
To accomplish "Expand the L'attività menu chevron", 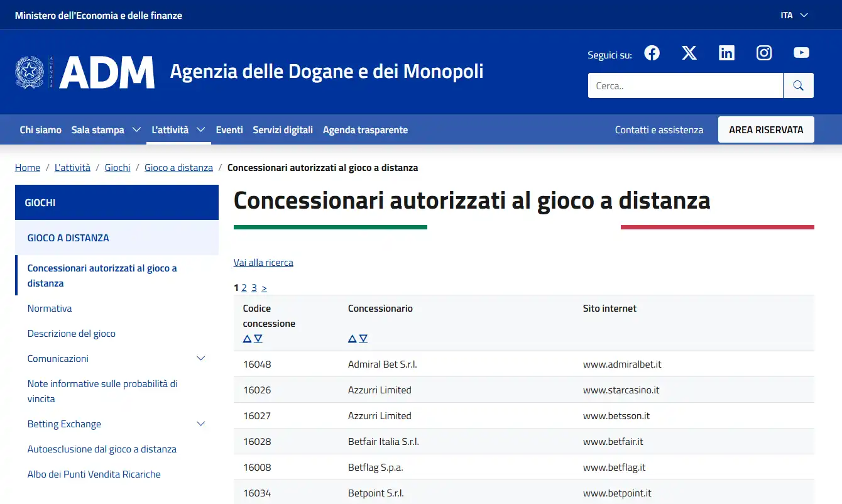I will pos(201,130).
